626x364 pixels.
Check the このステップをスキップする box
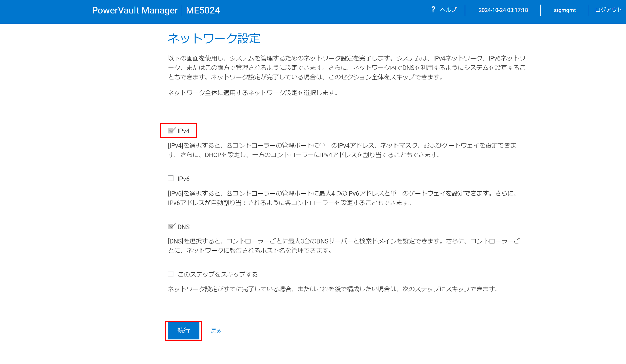coord(170,274)
